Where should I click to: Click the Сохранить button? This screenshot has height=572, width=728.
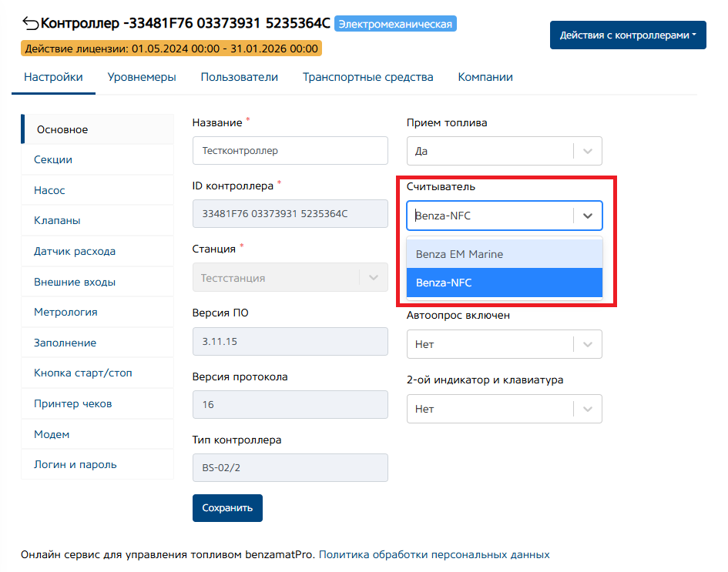pos(227,508)
